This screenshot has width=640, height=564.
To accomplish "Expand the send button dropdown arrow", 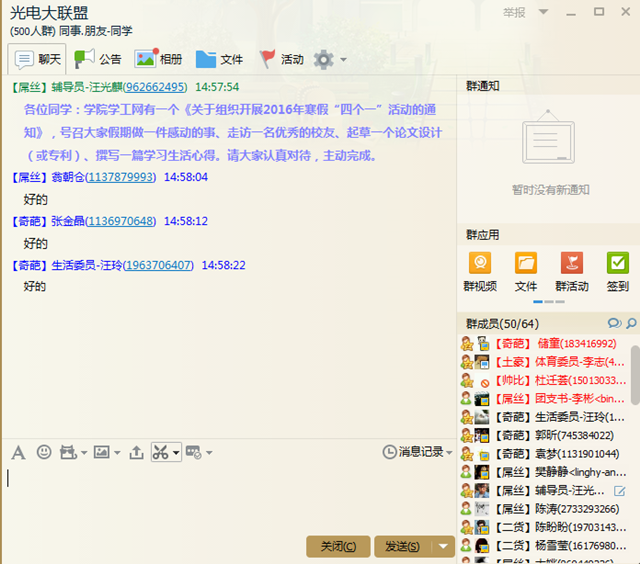I will (444, 546).
